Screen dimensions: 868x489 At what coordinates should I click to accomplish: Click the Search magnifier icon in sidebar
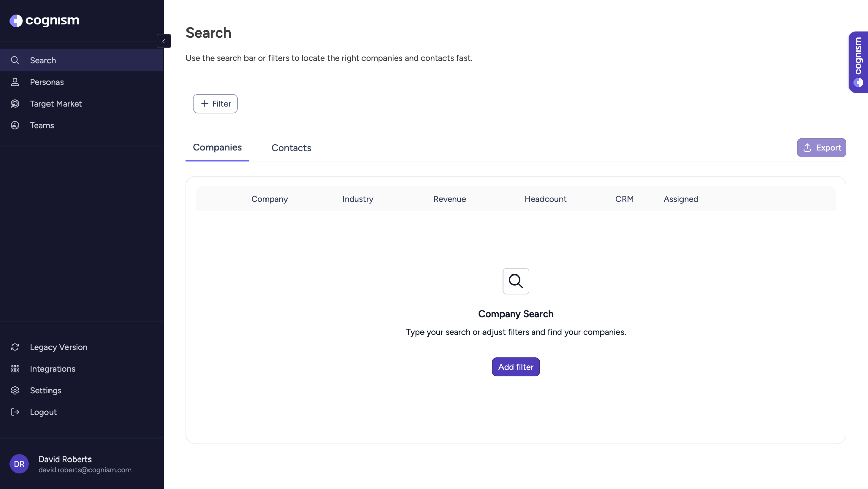coord(15,60)
